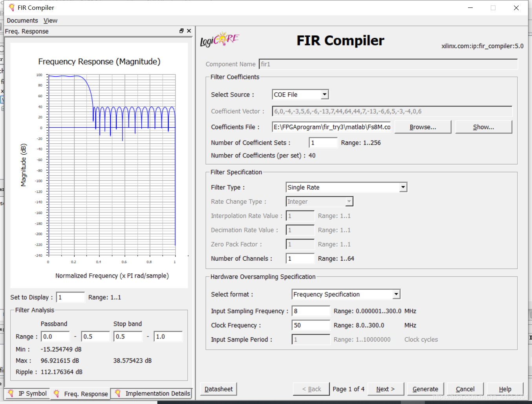
Task: Click the Stop band range start field
Action: [128, 336]
